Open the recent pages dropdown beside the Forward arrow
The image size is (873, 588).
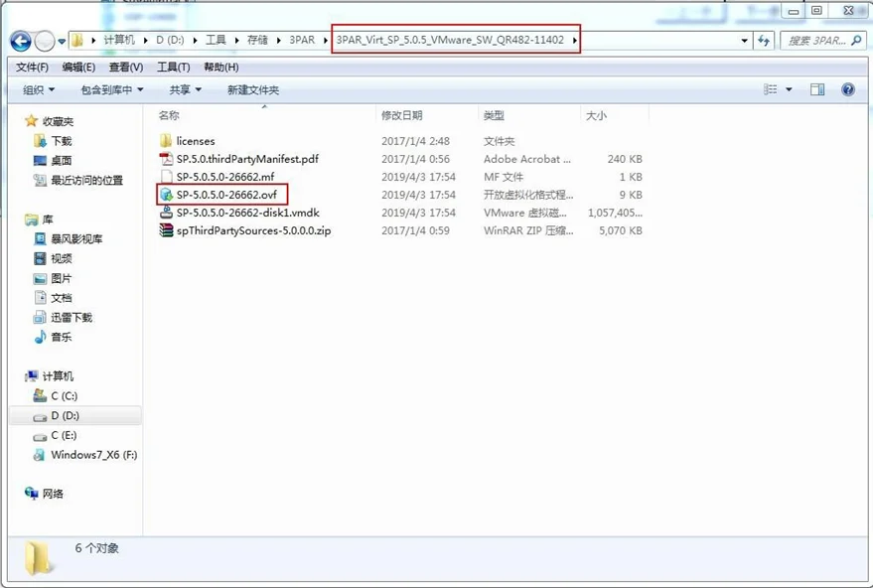(62, 41)
